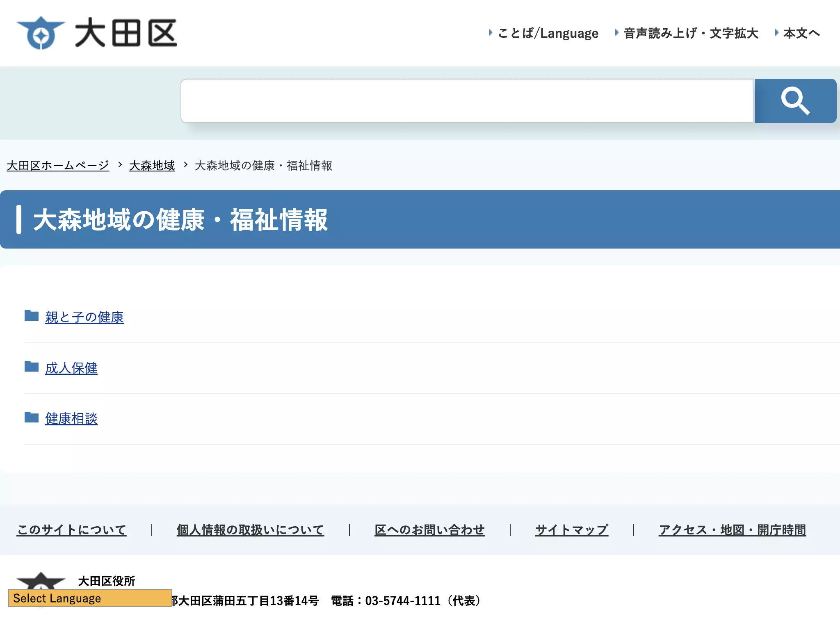Viewport: 840px width, 630px height.
Task: Open 健康相談 link
Action: point(71,419)
